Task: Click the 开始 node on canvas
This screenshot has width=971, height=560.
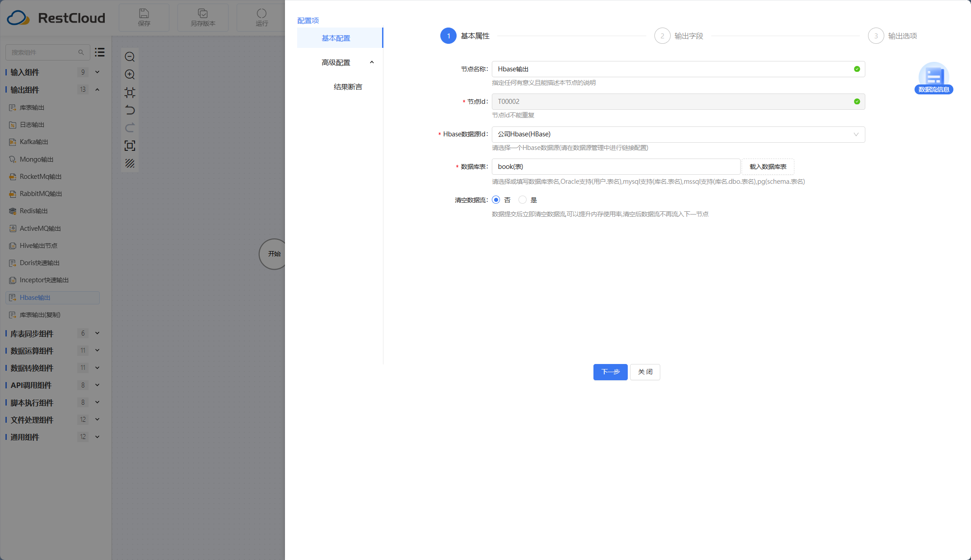Action: (272, 254)
